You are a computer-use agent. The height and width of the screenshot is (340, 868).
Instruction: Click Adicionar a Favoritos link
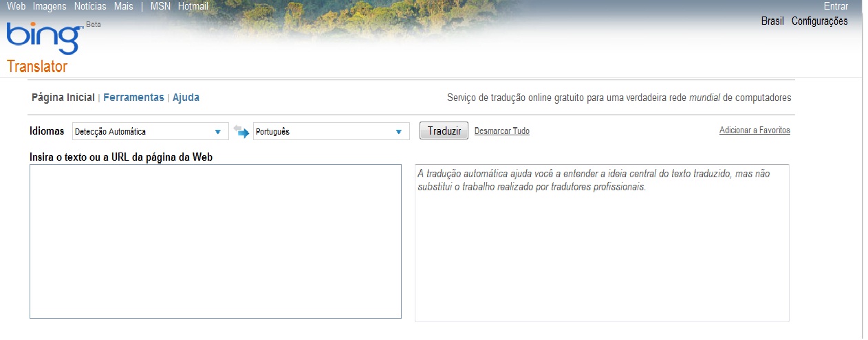(755, 131)
